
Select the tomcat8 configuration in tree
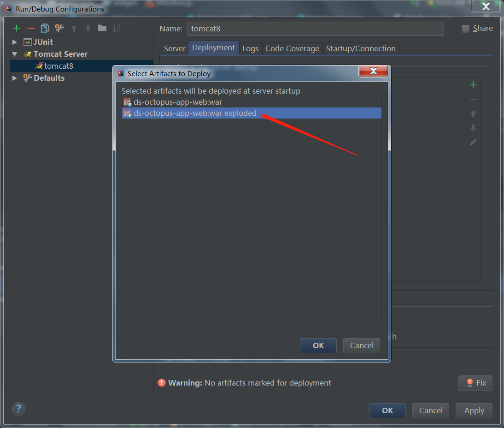[82, 66]
